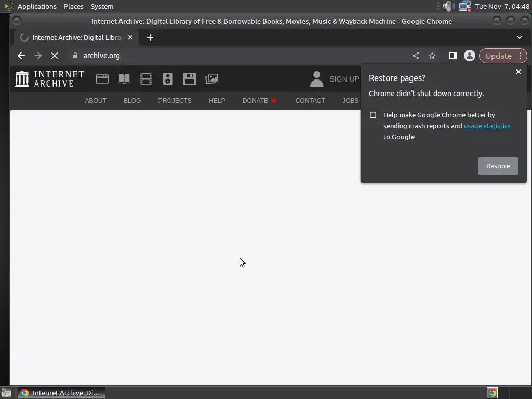Click the show desktop icon in bottom panel
This screenshot has width=532, height=399.
click(x=6, y=393)
